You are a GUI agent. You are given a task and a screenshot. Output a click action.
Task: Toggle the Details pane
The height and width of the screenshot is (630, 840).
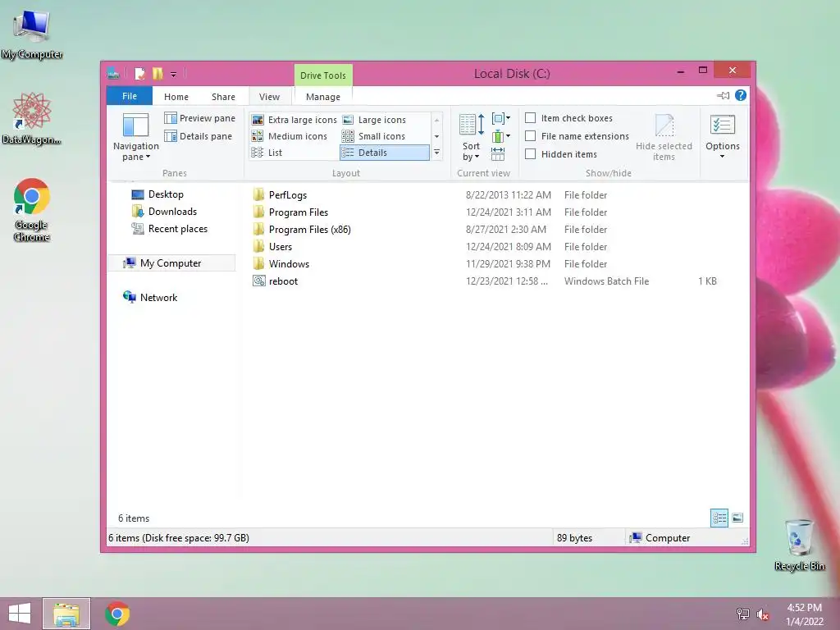point(199,136)
